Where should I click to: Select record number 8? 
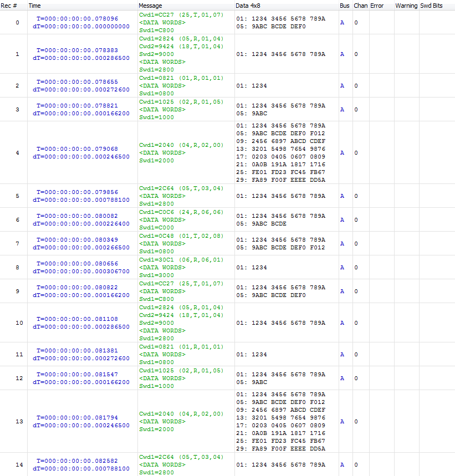[17, 268]
